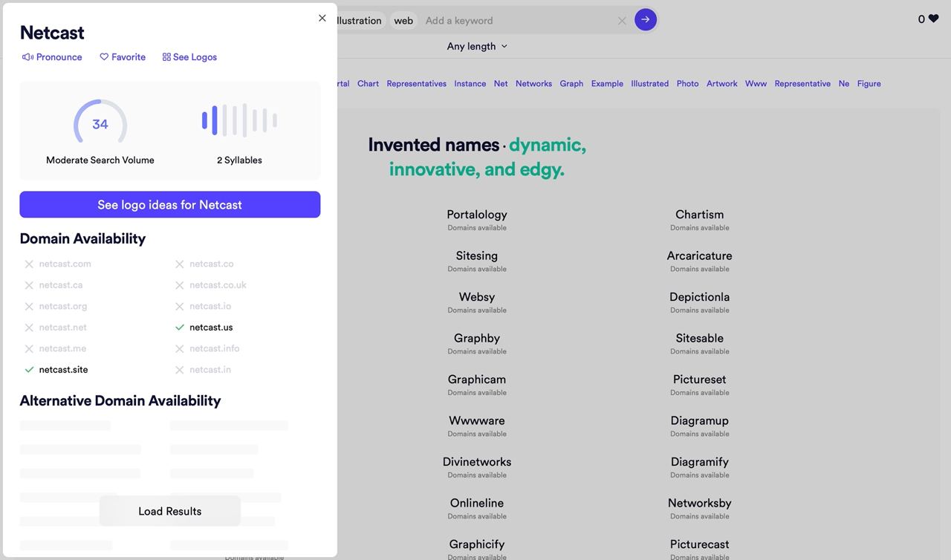
Task: Expand the Any length dropdown
Action: coord(477,46)
